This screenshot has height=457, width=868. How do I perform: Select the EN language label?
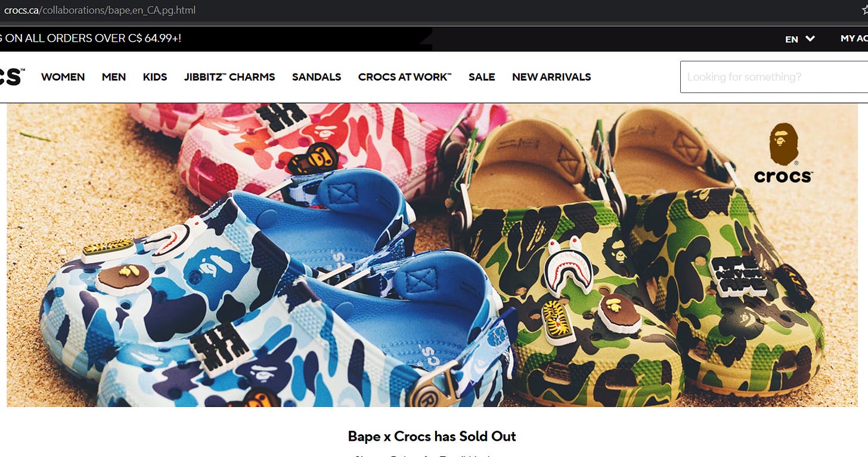[792, 39]
